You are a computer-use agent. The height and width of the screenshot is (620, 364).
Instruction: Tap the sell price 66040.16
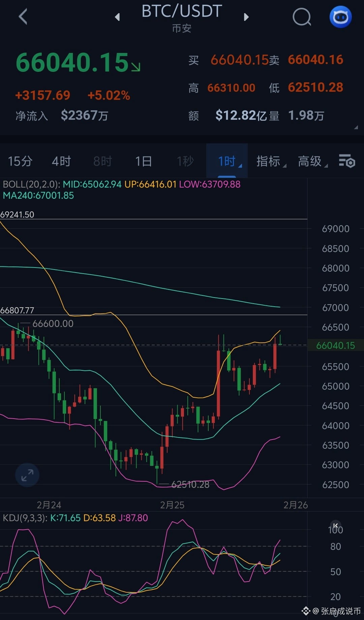coord(315,60)
